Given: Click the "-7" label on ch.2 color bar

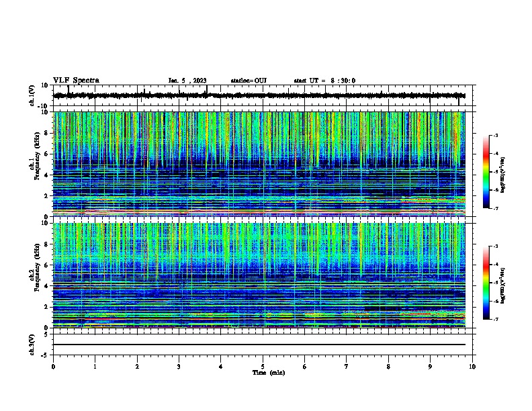Looking at the screenshot, I should 496,320.
